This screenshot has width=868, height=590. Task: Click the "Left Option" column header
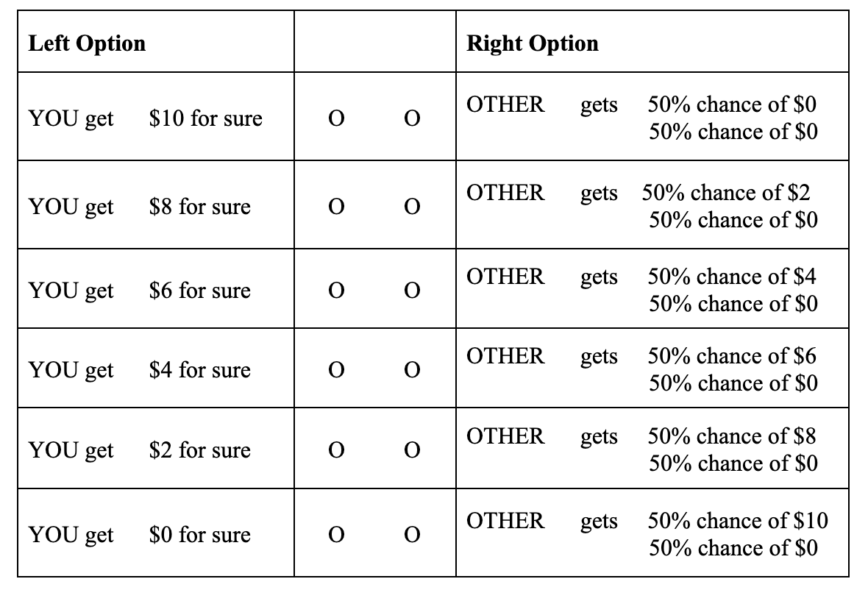[87, 43]
